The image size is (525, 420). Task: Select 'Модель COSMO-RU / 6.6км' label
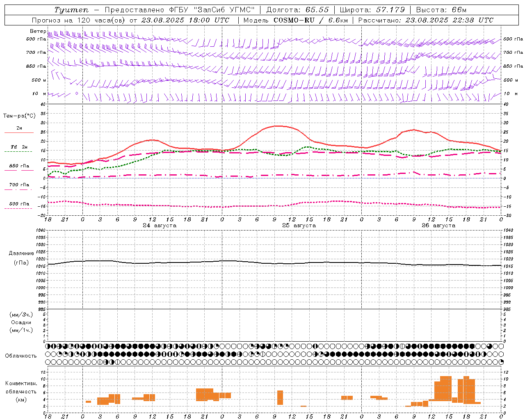point(296,20)
